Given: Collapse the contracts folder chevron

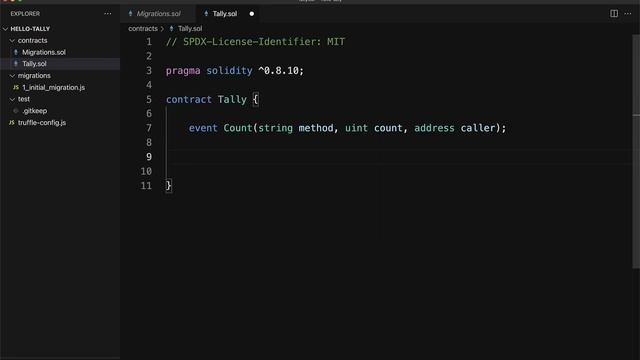Looking at the screenshot, I should tap(12, 40).
